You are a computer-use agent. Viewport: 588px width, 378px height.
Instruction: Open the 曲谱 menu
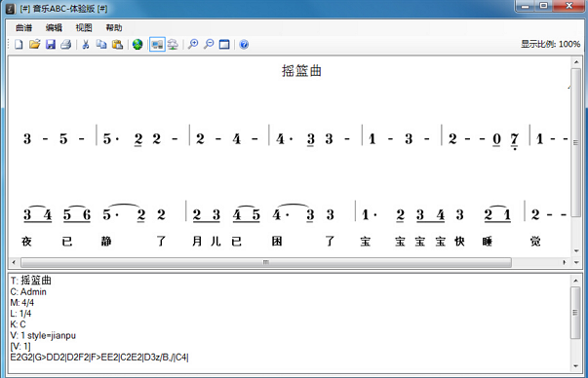tap(24, 27)
